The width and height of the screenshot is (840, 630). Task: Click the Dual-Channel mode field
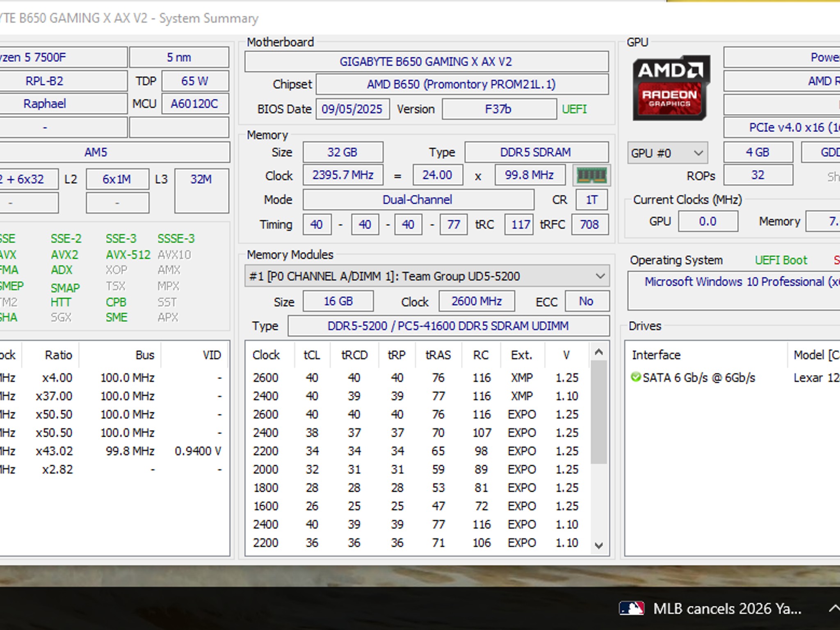click(x=418, y=200)
